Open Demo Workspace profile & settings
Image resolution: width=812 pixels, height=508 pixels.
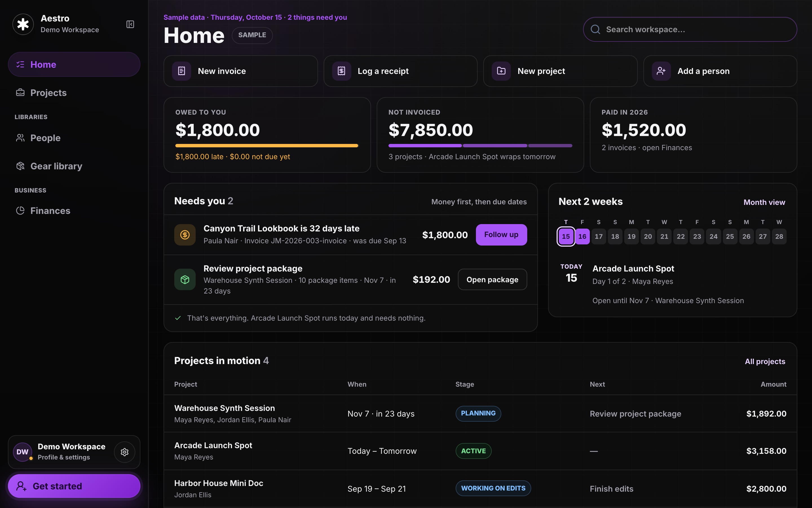74,452
